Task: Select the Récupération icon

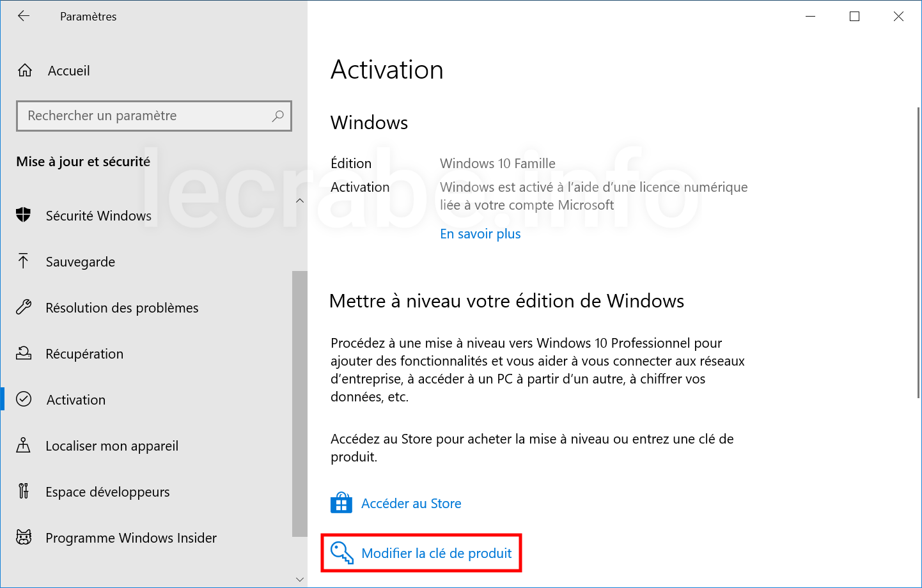Action: click(x=24, y=353)
